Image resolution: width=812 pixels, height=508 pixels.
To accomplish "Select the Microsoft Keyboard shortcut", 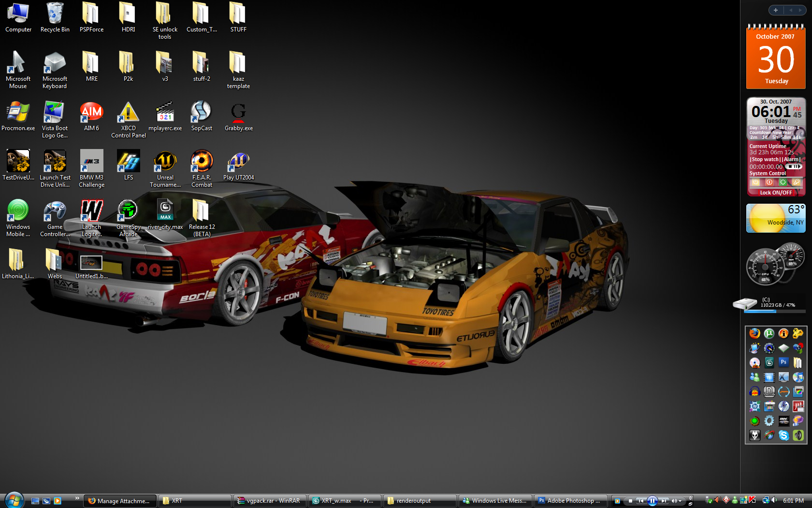I will [55, 70].
